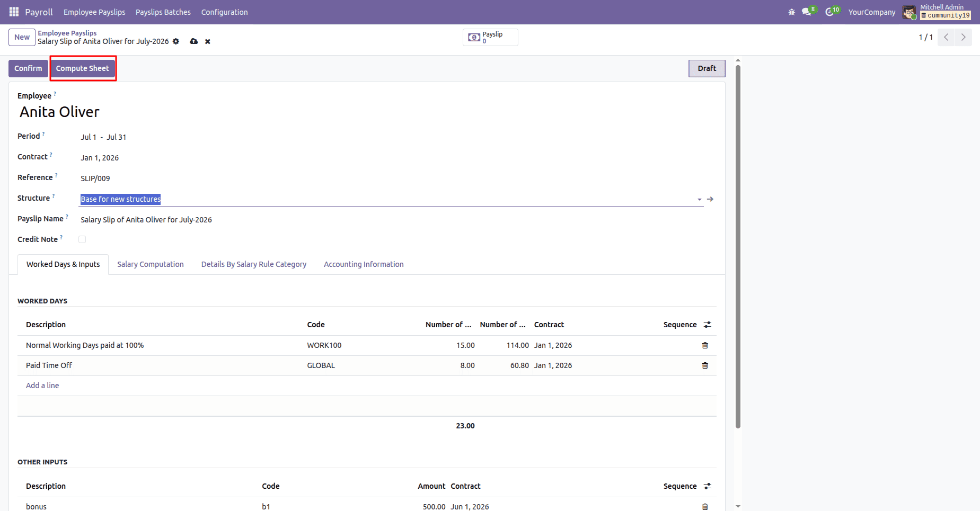980x511 pixels.
Task: Click the 60.80 hours cell
Action: tap(519, 365)
